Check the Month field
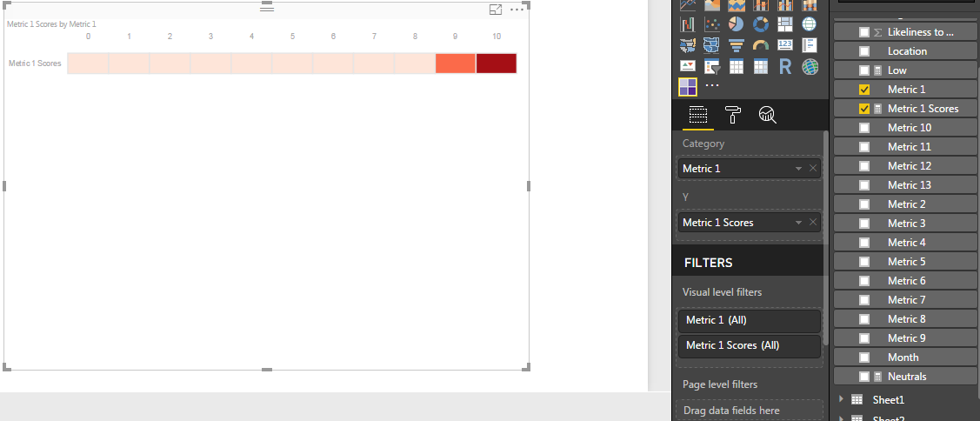Viewport: 980px width, 421px height. (x=864, y=358)
